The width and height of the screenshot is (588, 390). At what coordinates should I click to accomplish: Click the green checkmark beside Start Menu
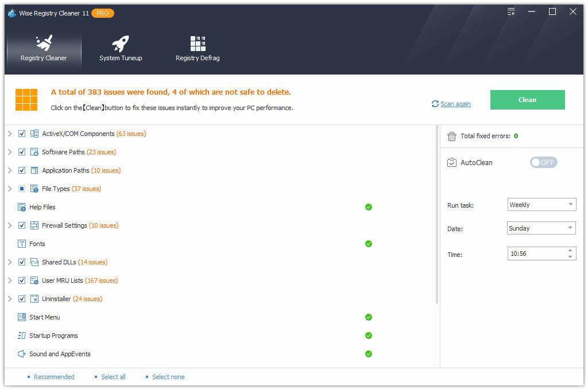(x=369, y=317)
